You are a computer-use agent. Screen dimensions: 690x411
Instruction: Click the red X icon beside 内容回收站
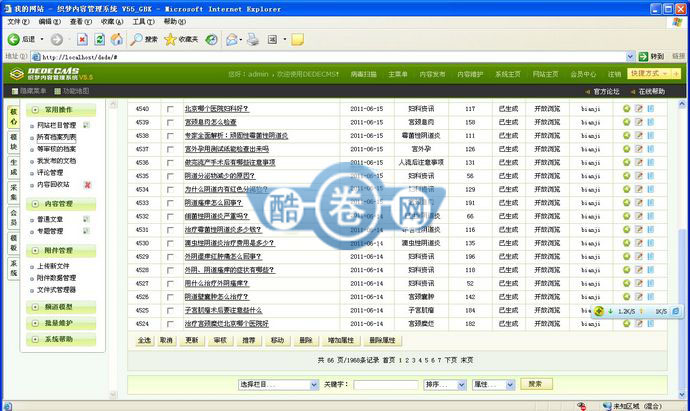click(87, 185)
